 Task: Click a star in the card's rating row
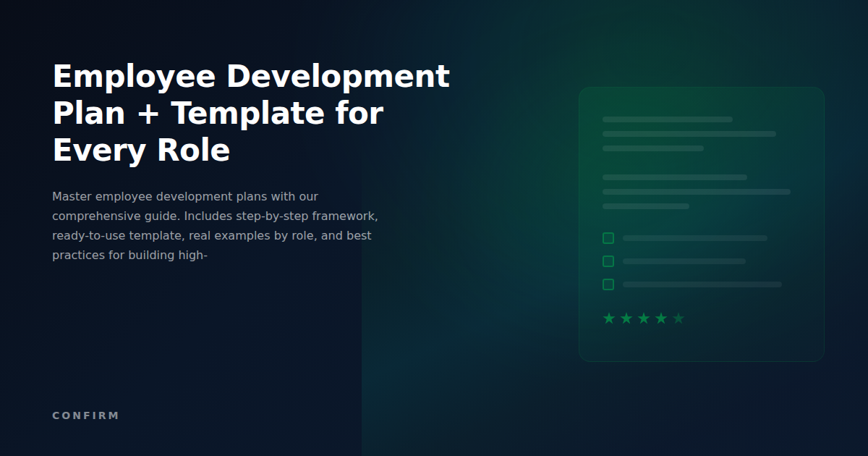(x=643, y=317)
